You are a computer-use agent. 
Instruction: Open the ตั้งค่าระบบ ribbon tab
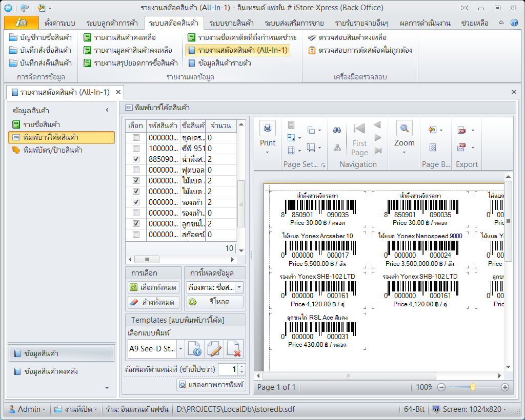point(59,23)
